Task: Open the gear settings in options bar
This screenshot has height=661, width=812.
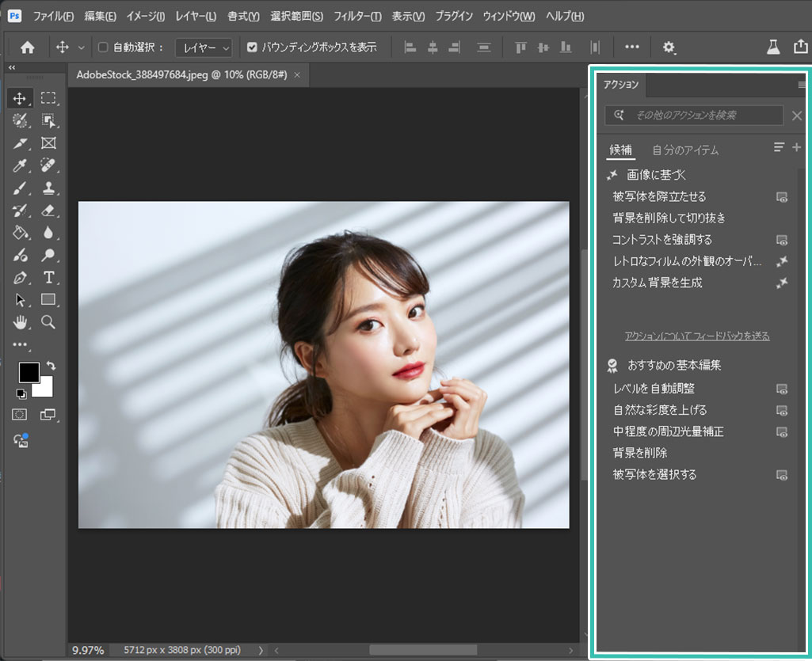Action: (x=669, y=47)
